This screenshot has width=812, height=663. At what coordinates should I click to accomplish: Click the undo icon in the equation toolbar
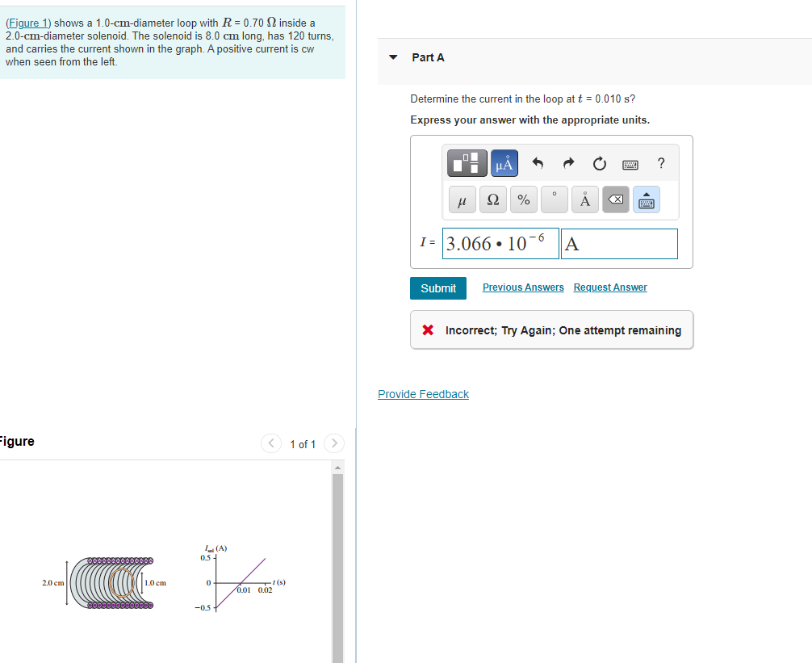point(538,163)
